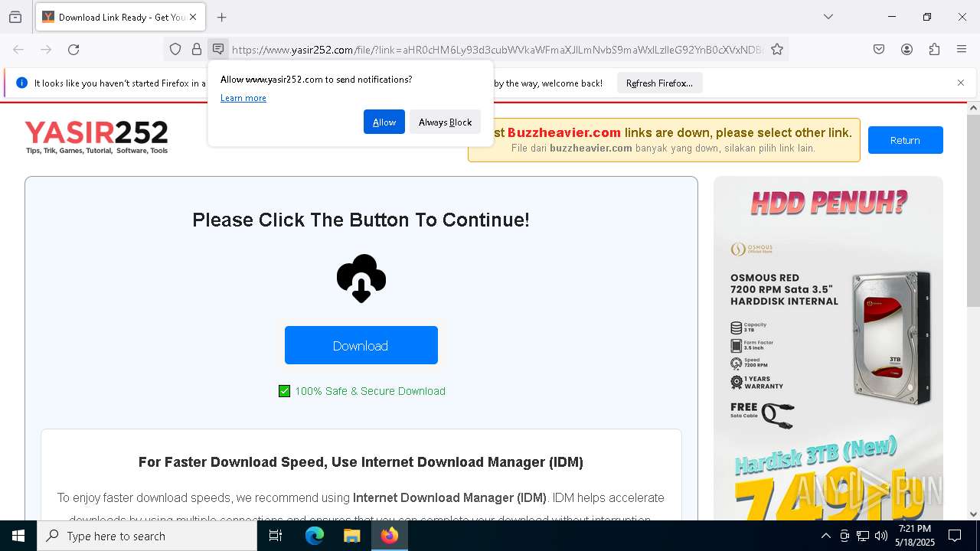Viewport: 980px width, 551px height.
Task: Open network status tray icon
Action: click(x=863, y=536)
